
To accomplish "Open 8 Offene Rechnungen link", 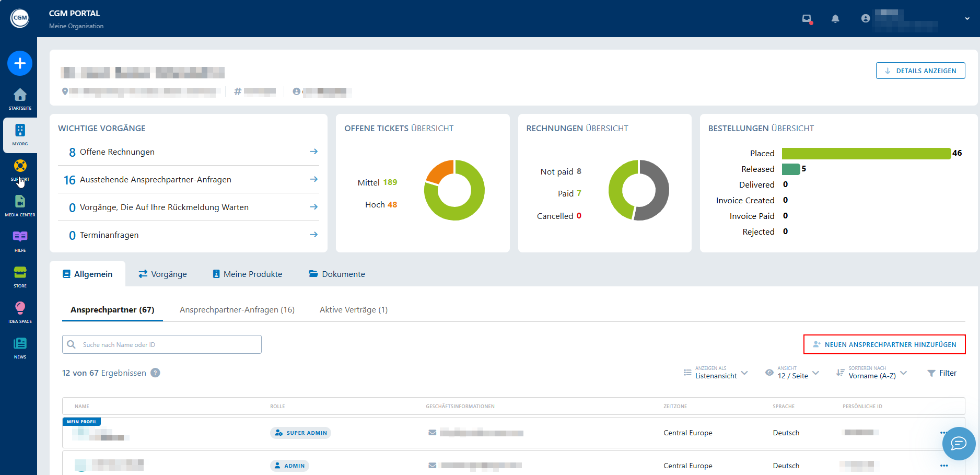I will pyautogui.click(x=189, y=152).
